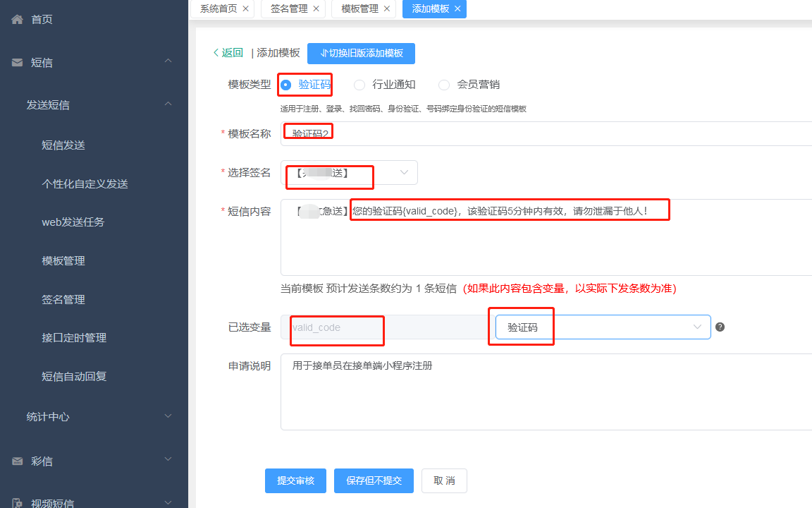The image size is (812, 508).
Task: Open 签名管理 in the sidebar
Action: (63, 300)
